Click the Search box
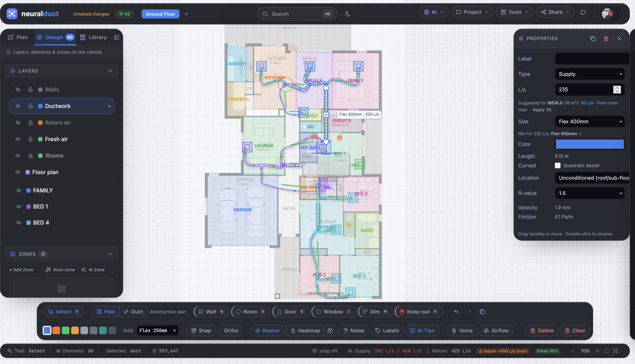635x364 pixels. tap(297, 14)
